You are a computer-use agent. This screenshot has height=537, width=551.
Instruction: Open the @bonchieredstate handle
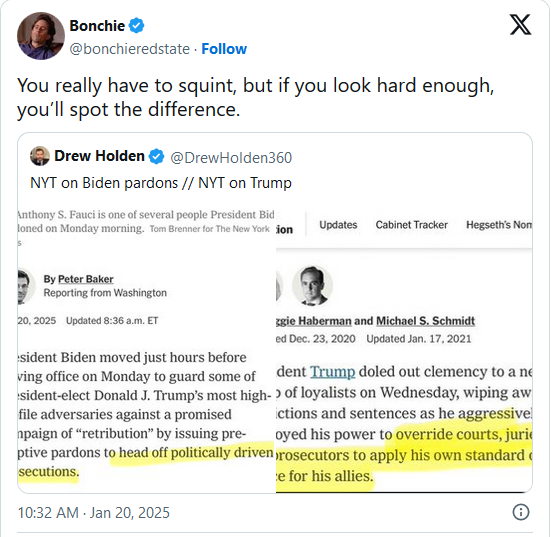coord(130,49)
